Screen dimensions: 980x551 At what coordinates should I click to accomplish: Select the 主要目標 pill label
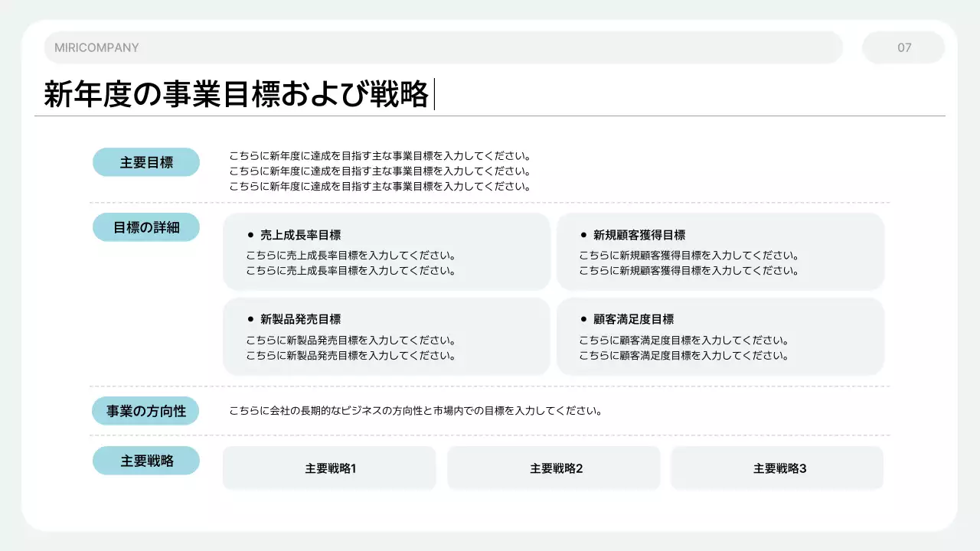(146, 161)
